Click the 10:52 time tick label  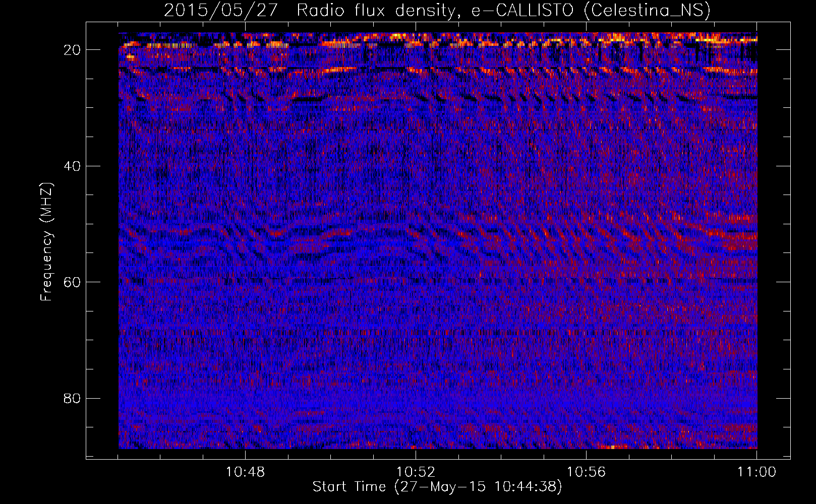tap(416, 472)
